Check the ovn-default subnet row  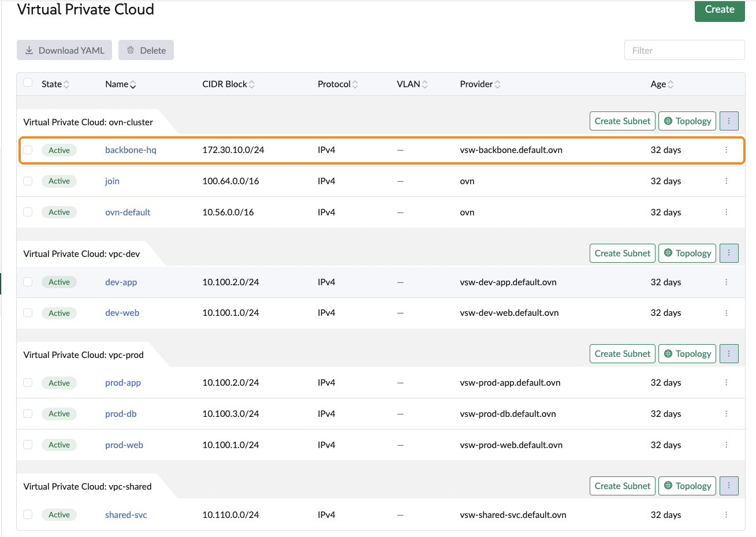[x=28, y=212]
